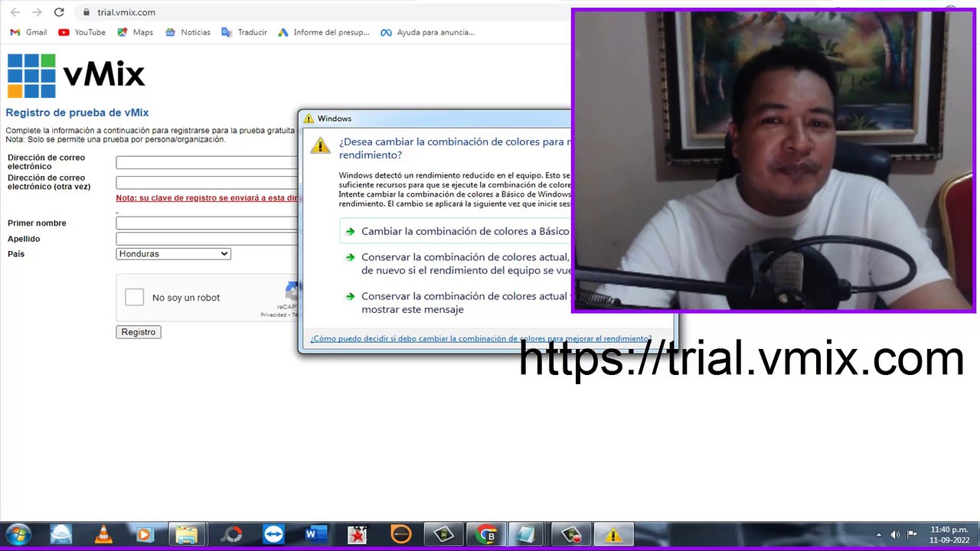Click the red 'Nota: su clave de registro' text
The height and width of the screenshot is (551, 980).
[x=207, y=197]
